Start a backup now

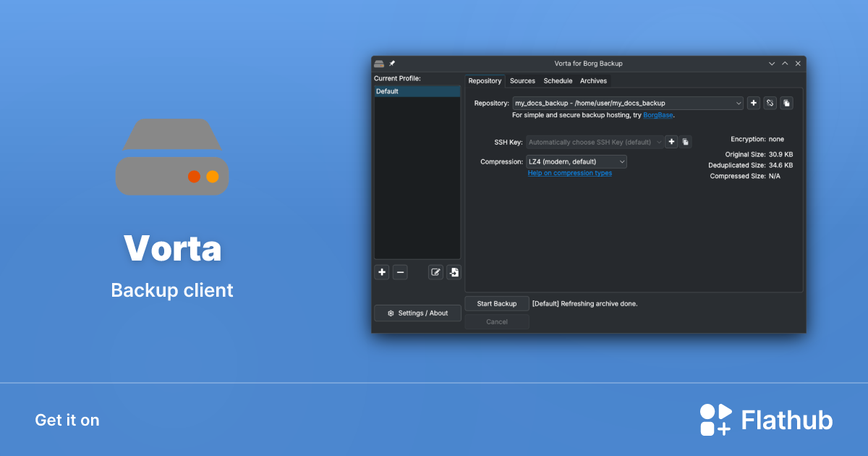[x=497, y=303]
